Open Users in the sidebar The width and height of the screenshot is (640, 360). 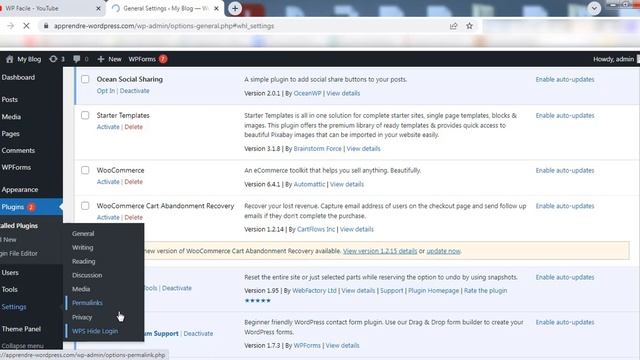pyautogui.click(x=10, y=273)
